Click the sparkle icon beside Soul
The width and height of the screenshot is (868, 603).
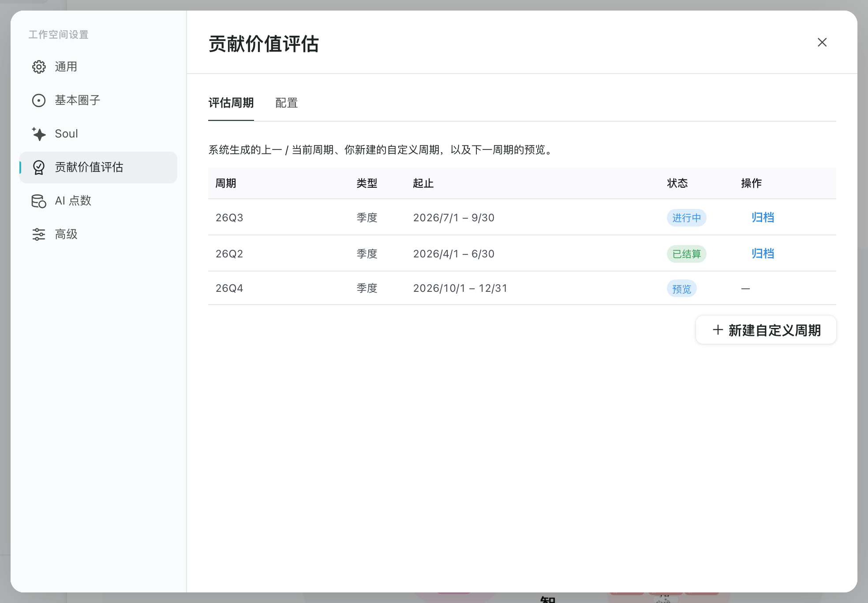39,134
